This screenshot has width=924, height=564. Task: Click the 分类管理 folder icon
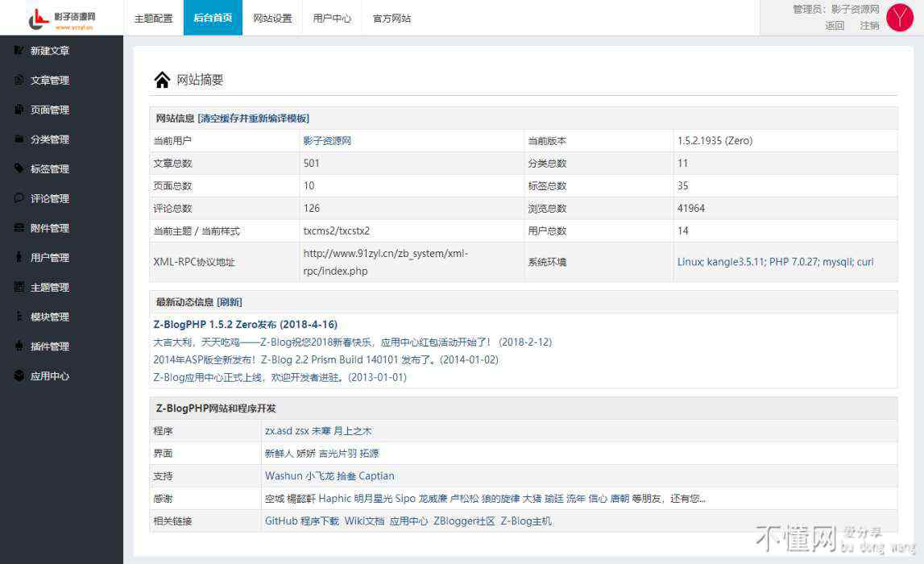point(19,139)
